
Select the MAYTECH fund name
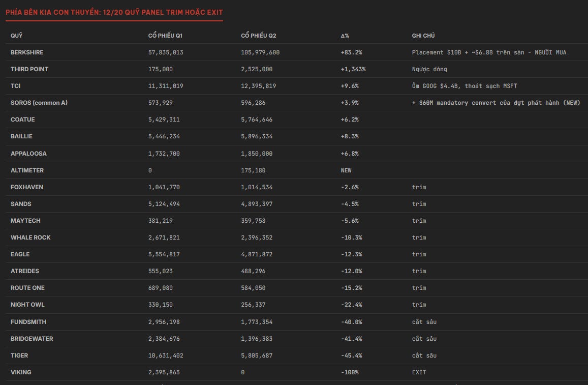(25, 221)
